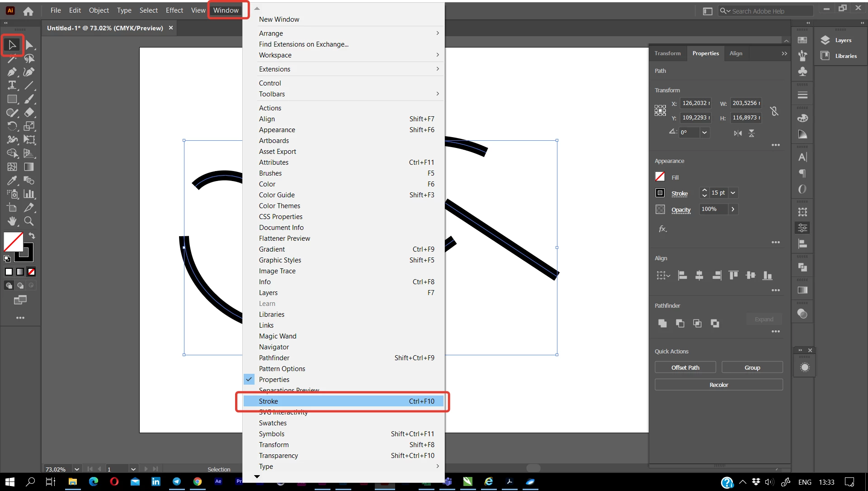
Task: Select the Eyedropper tool
Action: pyautogui.click(x=12, y=181)
